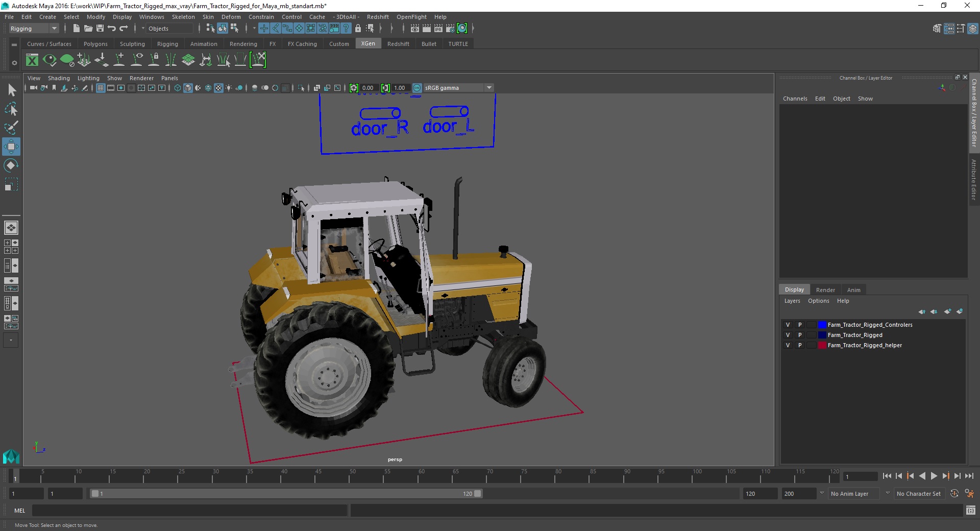The width and height of the screenshot is (980, 531).
Task: Click the four-view layout icon
Action: (x=11, y=247)
